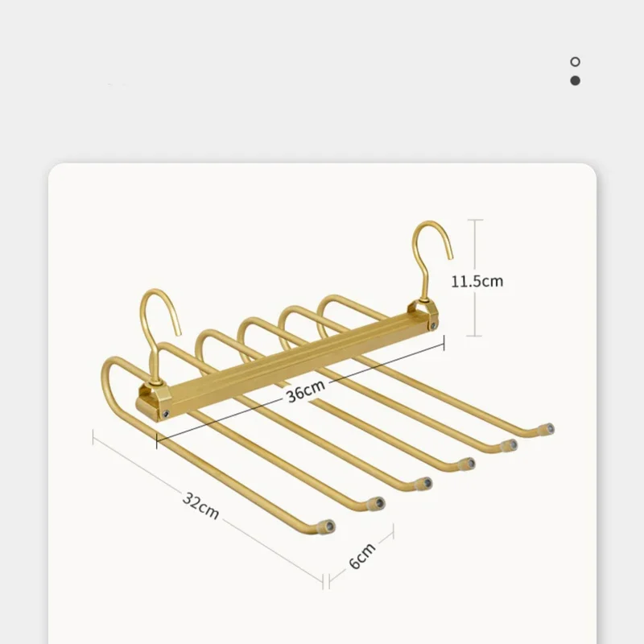
Task: Click the 32cm depth label
Action: (x=200, y=506)
